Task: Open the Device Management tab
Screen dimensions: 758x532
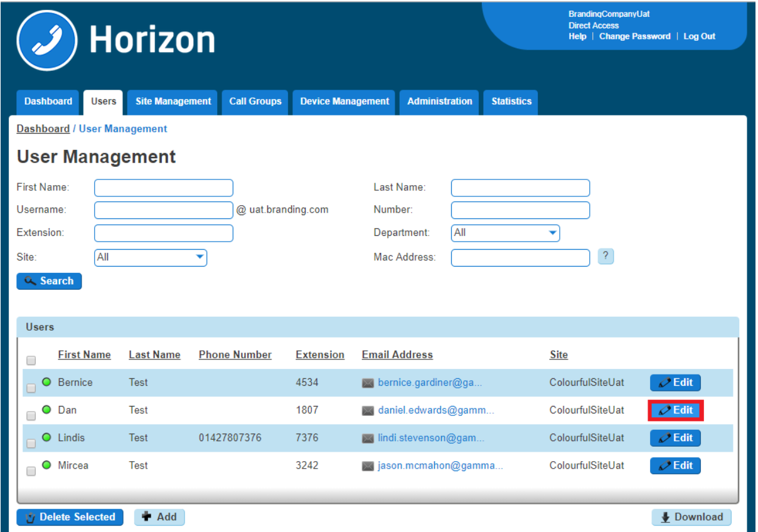Action: click(344, 102)
